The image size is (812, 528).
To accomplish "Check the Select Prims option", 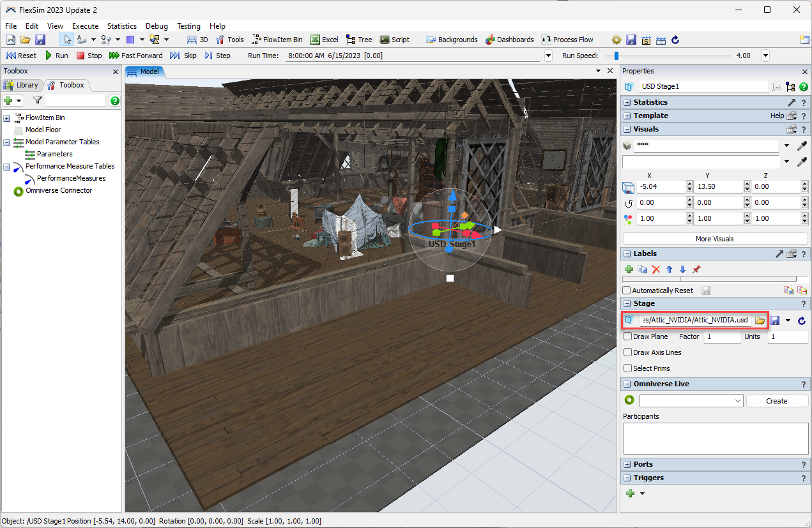I will (628, 368).
